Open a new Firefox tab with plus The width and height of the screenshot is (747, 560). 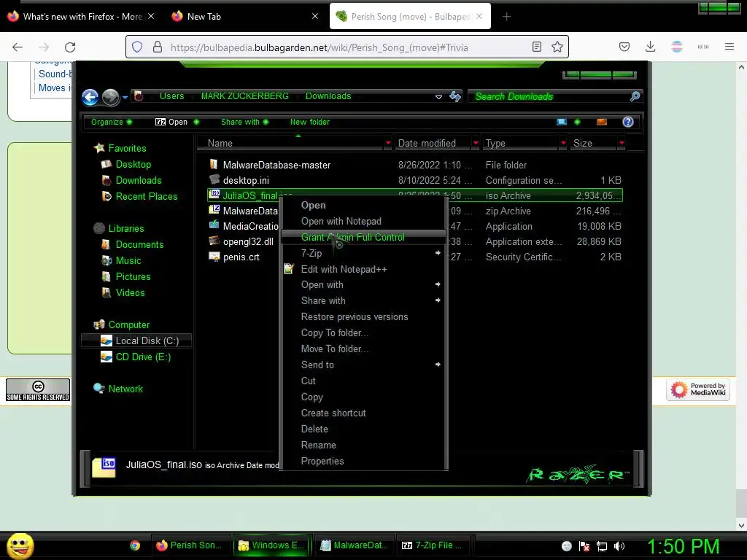[x=506, y=17]
